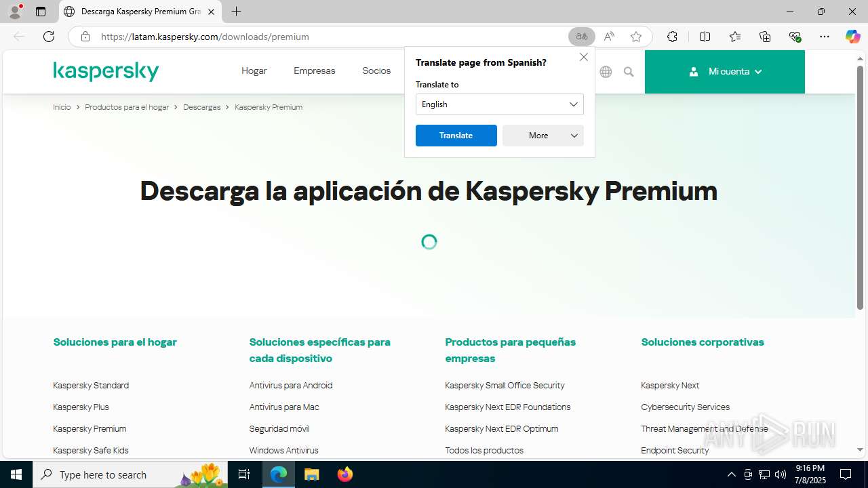Click the Kaspersky logo
This screenshot has height=488, width=868.
coord(106,71)
